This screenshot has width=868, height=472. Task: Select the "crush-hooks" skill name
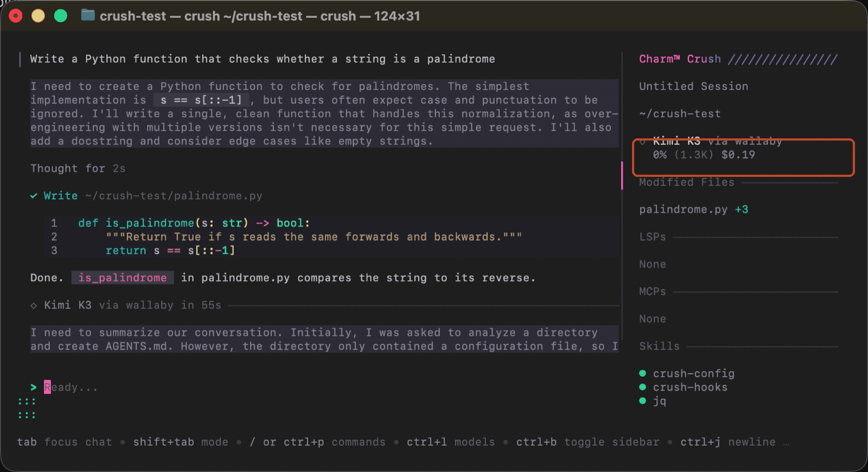690,387
